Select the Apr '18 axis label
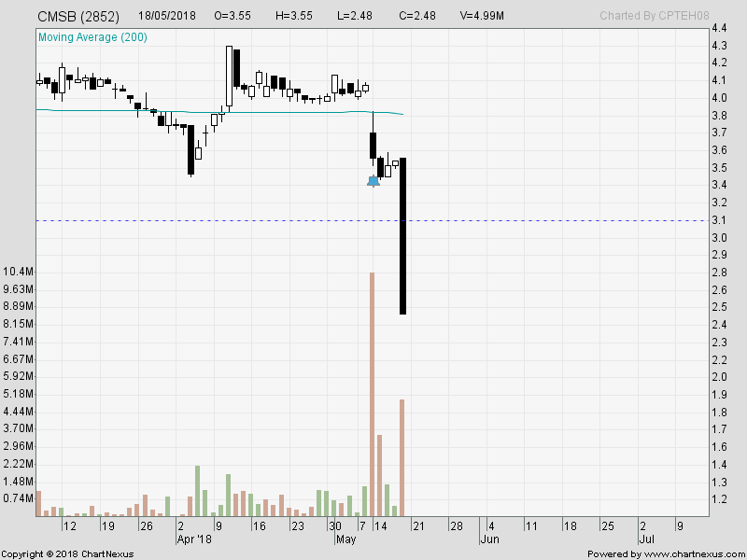 [x=193, y=539]
